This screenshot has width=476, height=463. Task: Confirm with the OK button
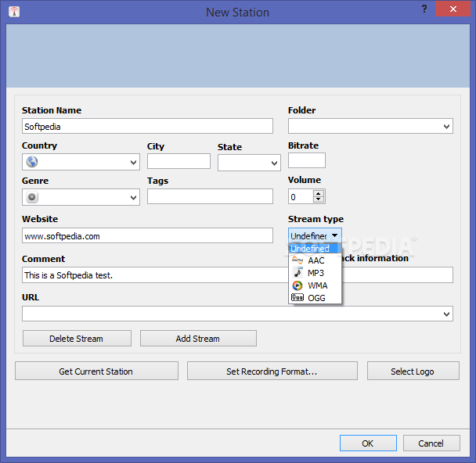368,443
